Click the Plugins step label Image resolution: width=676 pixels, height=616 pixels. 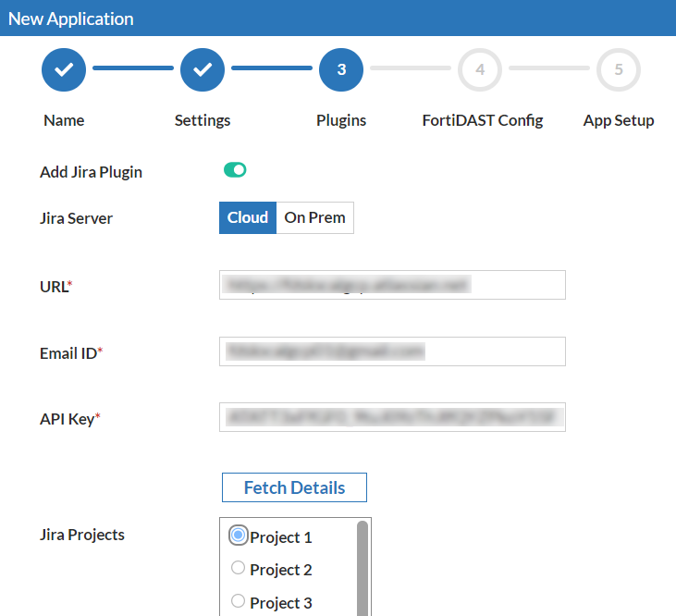point(341,120)
